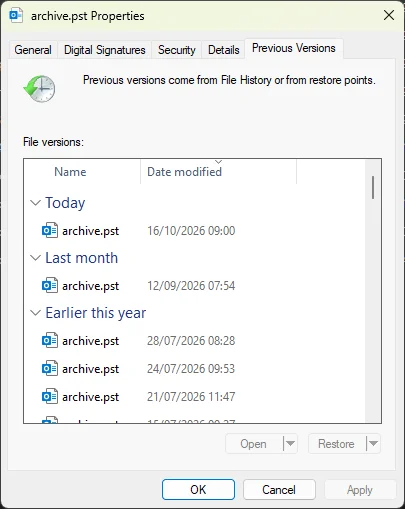Click the Outlook file icon in the title bar

pos(16,16)
